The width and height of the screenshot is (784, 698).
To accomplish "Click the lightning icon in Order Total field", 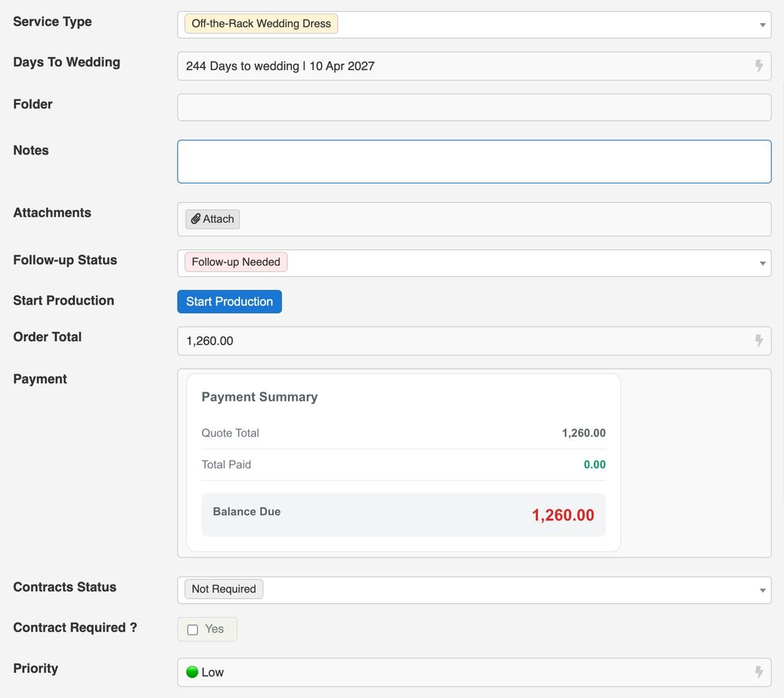I will 759,341.
